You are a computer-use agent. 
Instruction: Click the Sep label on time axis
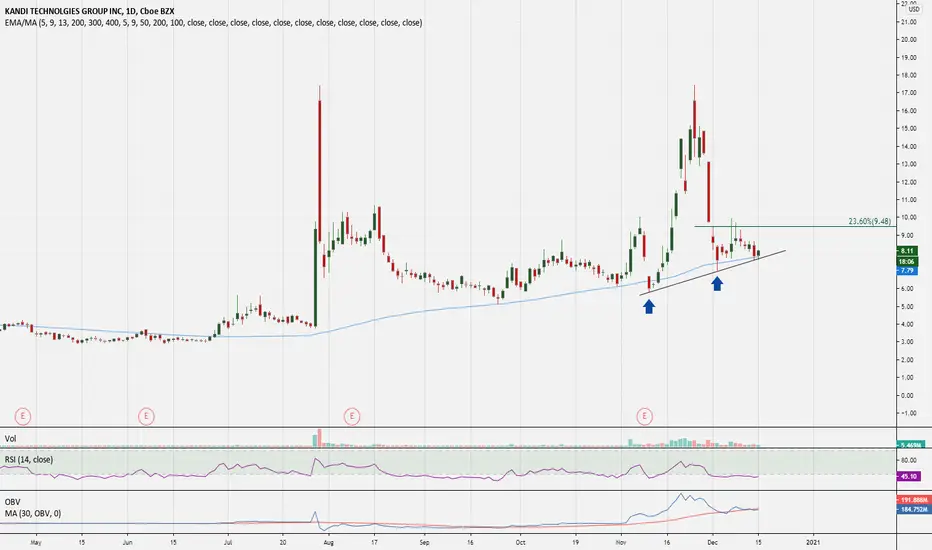[x=424, y=542]
